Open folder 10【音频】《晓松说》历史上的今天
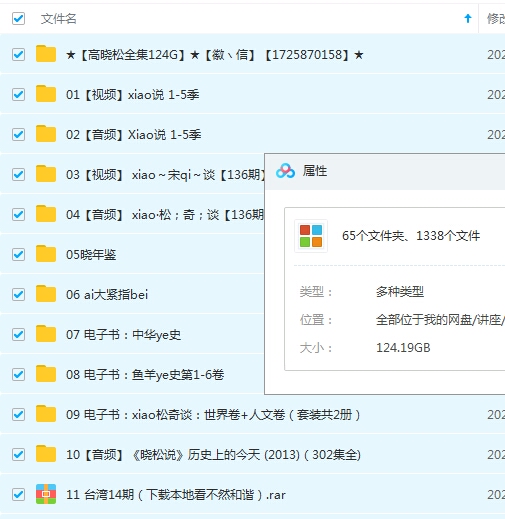 [x=213, y=455]
